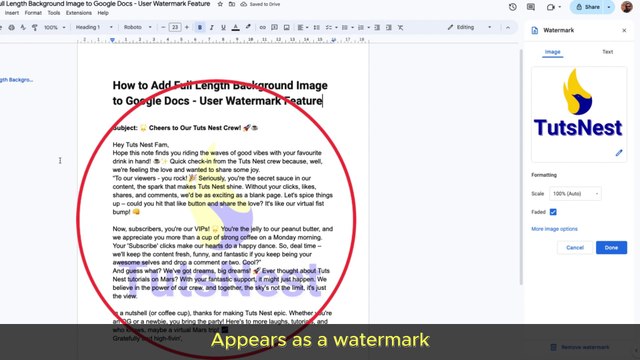The width and height of the screenshot is (640, 360).
Task: Switch to the Text tab
Action: pos(607,52)
